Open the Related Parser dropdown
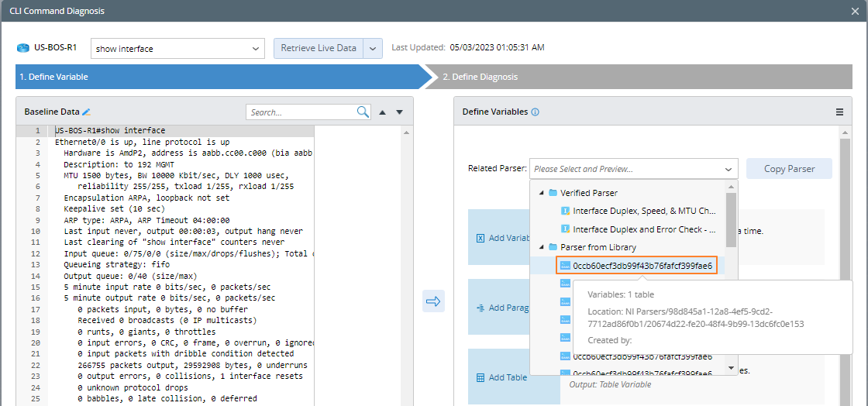This screenshot has height=406, width=868. click(x=633, y=169)
